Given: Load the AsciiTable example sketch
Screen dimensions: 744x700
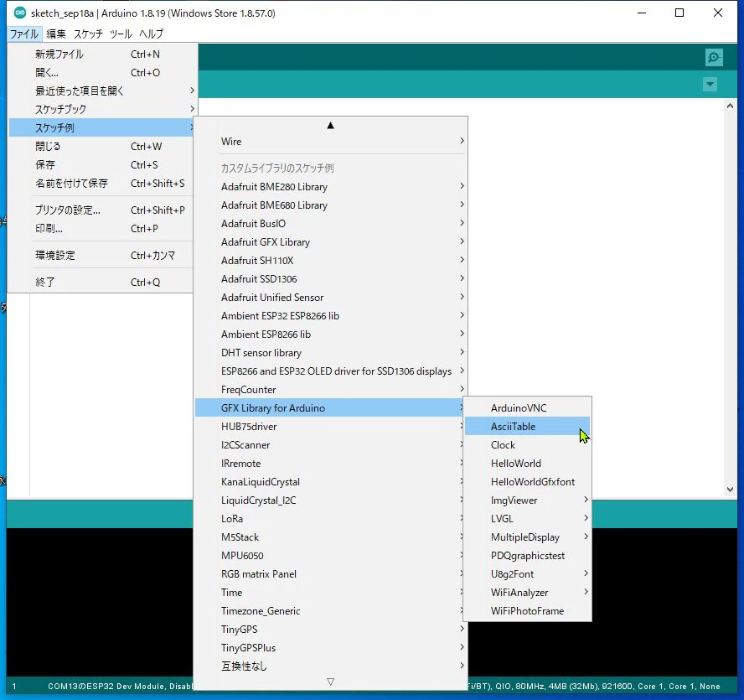Looking at the screenshot, I should click(527, 427).
